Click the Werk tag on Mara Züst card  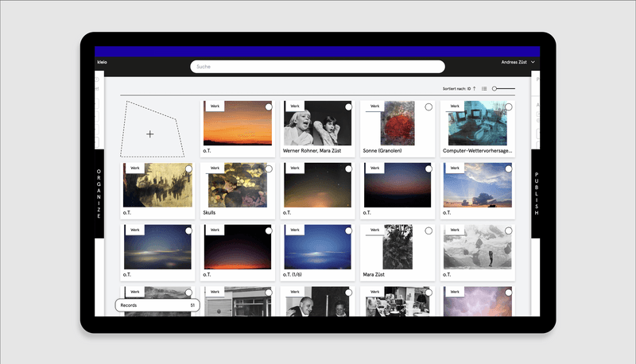pos(374,230)
